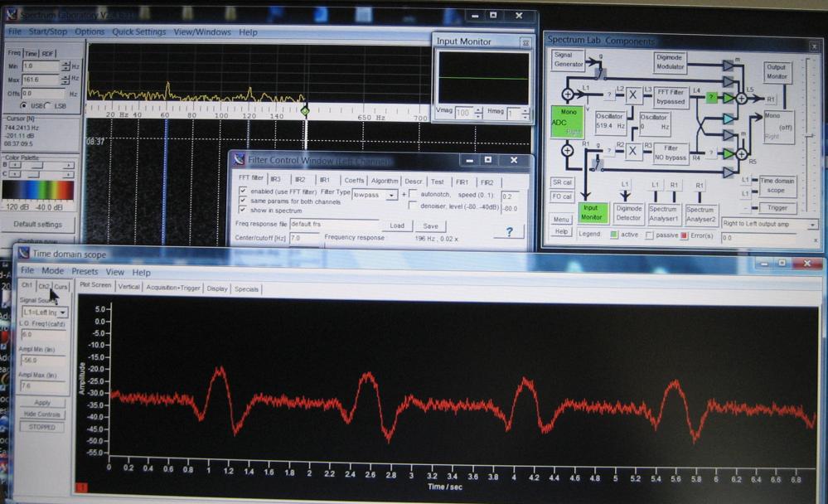Select the USB radio button
This screenshot has height=504, width=828.
point(23,105)
